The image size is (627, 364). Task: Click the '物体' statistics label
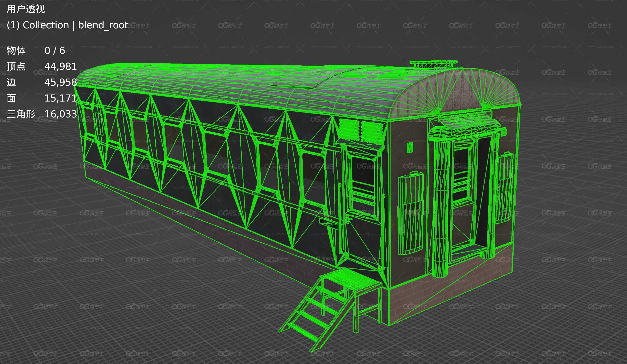point(16,51)
